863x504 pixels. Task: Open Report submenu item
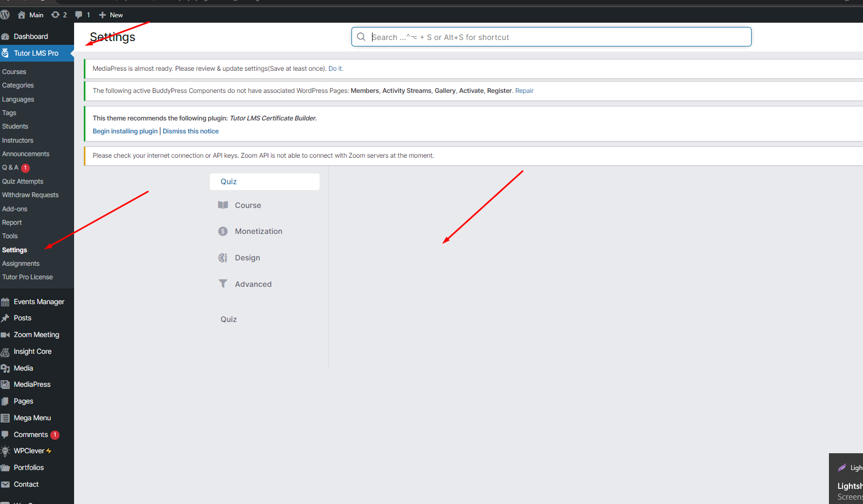pos(12,223)
